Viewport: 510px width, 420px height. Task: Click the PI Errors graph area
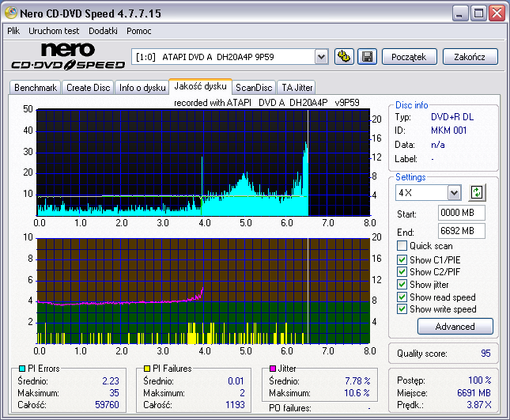coord(203,163)
